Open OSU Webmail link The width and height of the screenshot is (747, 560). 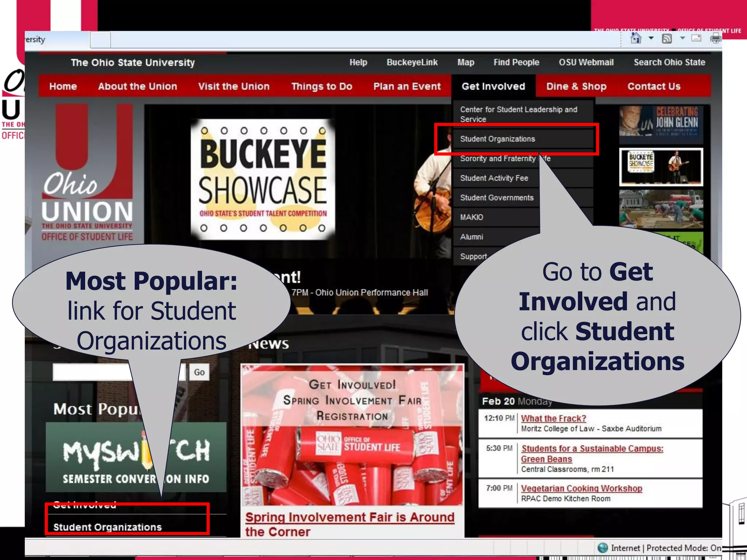point(586,62)
